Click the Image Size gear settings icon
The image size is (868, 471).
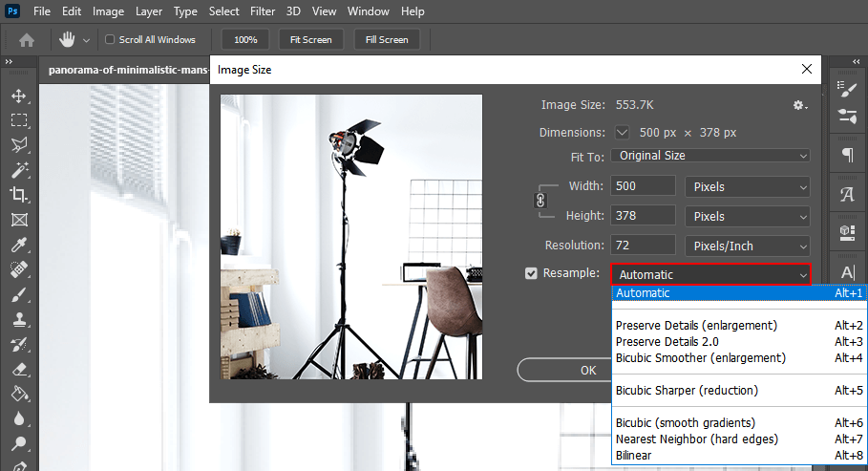pyautogui.click(x=799, y=105)
